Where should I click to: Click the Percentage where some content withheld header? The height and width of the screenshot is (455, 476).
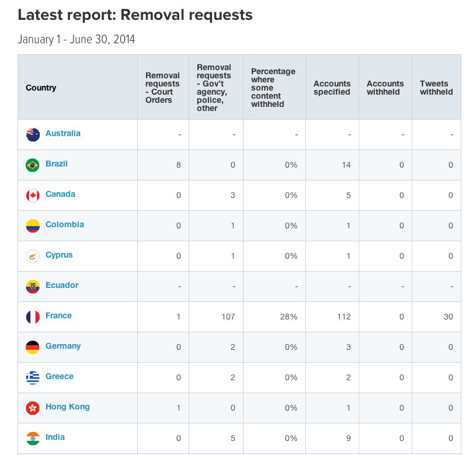point(273,88)
